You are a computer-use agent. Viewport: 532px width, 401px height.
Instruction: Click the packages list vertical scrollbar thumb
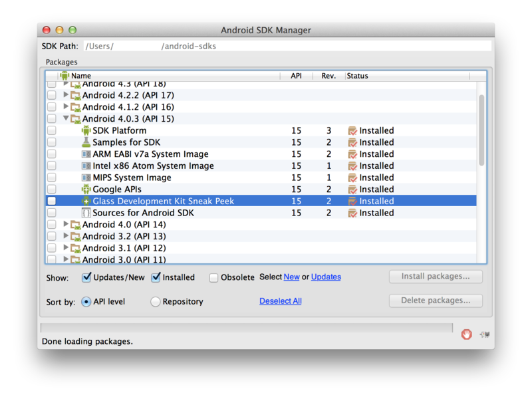coord(481,130)
